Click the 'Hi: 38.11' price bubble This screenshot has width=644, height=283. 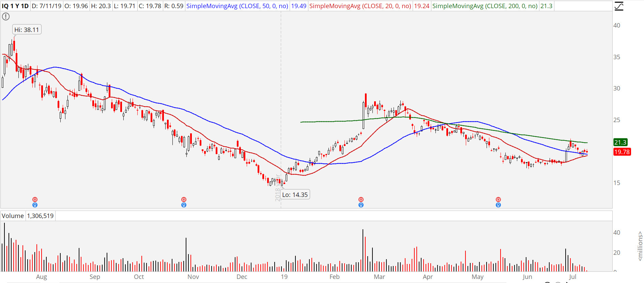(27, 30)
